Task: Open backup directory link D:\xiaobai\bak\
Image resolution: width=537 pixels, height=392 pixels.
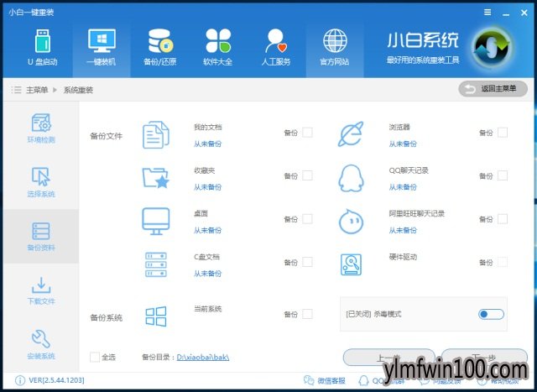Action: (x=203, y=358)
